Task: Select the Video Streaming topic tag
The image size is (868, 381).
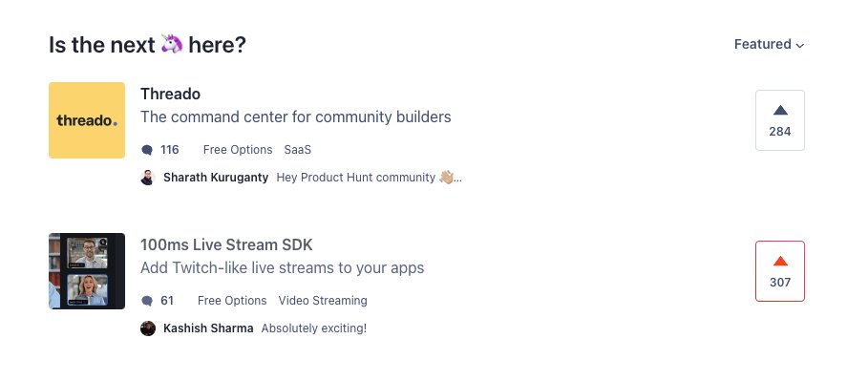Action: click(x=323, y=301)
